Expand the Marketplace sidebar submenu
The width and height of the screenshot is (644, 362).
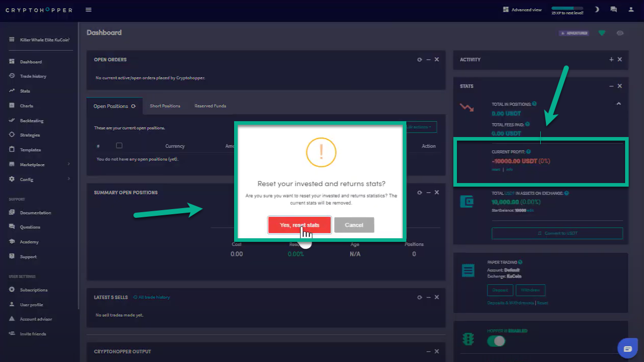[x=68, y=165]
